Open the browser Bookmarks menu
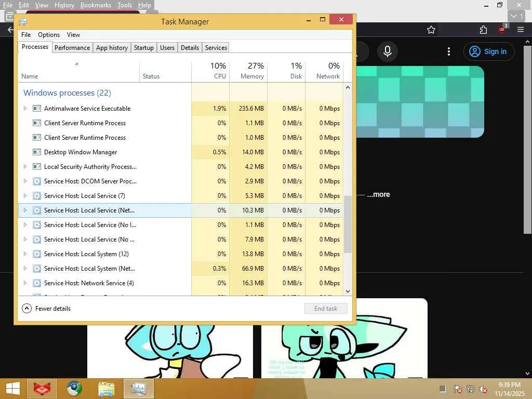 [96, 5]
